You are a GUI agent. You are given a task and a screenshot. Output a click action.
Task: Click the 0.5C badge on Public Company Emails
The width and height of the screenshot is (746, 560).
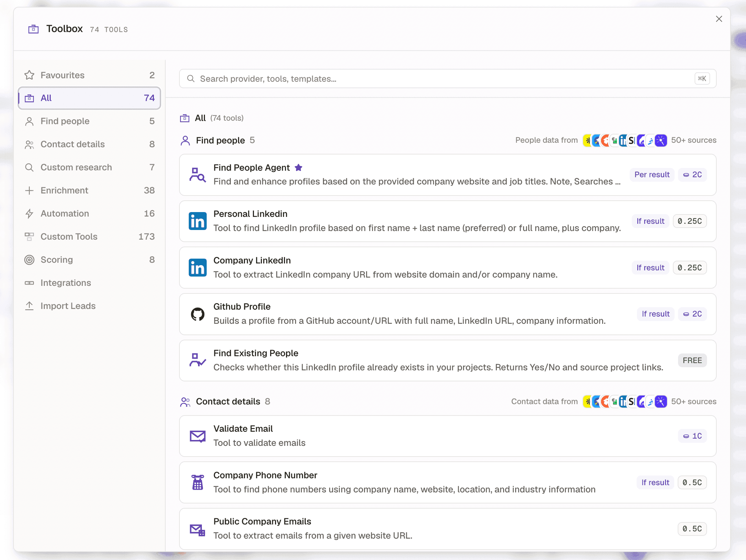[692, 529]
